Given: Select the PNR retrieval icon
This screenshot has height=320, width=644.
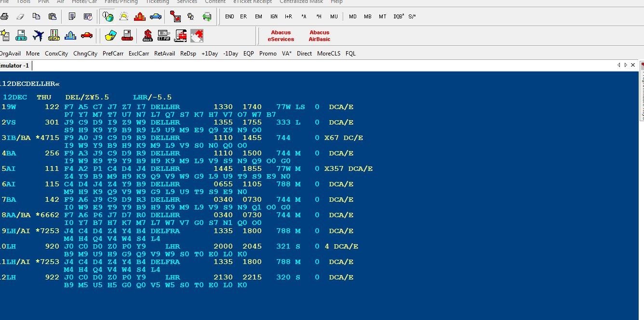Looking at the screenshot, I should click(21, 35).
